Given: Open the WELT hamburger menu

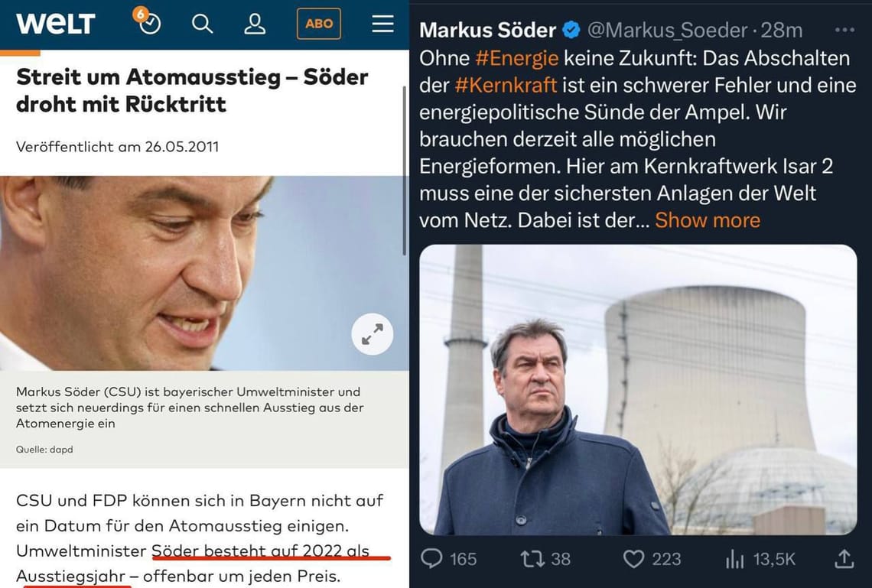Looking at the screenshot, I should point(382,24).
